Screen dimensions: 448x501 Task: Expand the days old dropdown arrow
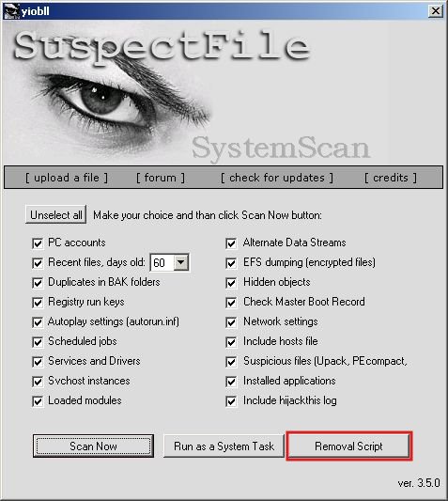pyautogui.click(x=180, y=262)
